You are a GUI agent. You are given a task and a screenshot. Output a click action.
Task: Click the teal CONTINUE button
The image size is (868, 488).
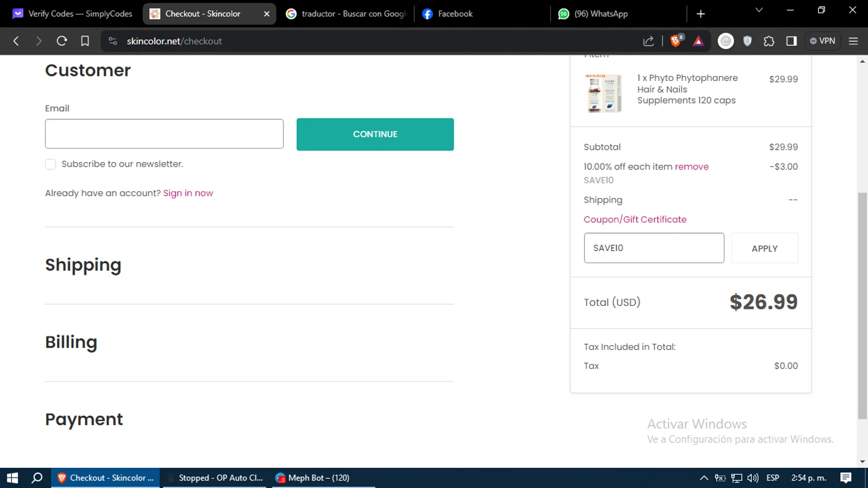tap(375, 134)
